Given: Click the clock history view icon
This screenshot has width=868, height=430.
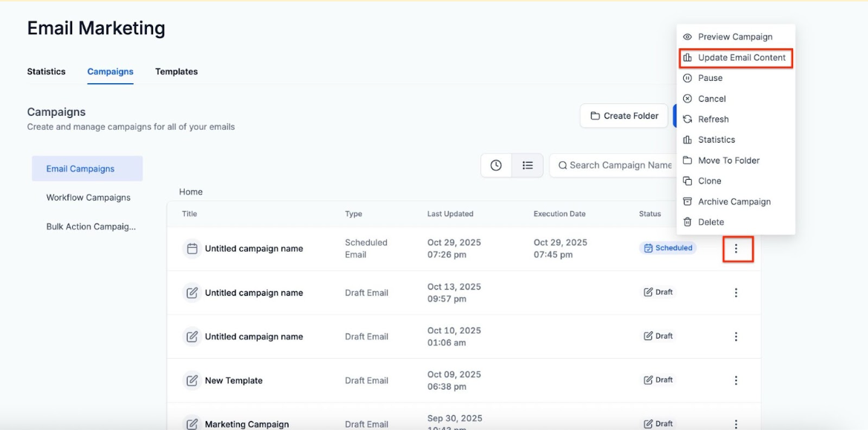Looking at the screenshot, I should (x=496, y=166).
